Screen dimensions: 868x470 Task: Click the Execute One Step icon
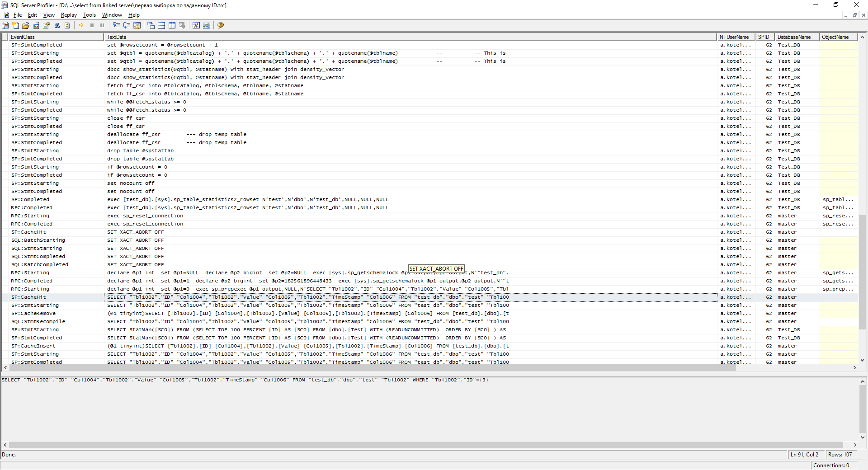coord(116,25)
